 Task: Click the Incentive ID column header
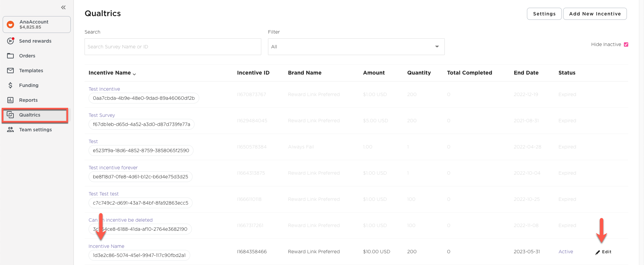coord(253,73)
